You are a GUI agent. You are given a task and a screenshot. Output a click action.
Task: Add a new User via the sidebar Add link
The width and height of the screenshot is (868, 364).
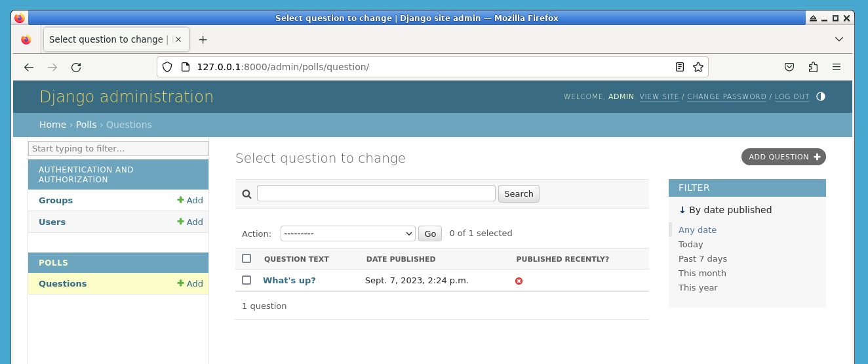[190, 222]
